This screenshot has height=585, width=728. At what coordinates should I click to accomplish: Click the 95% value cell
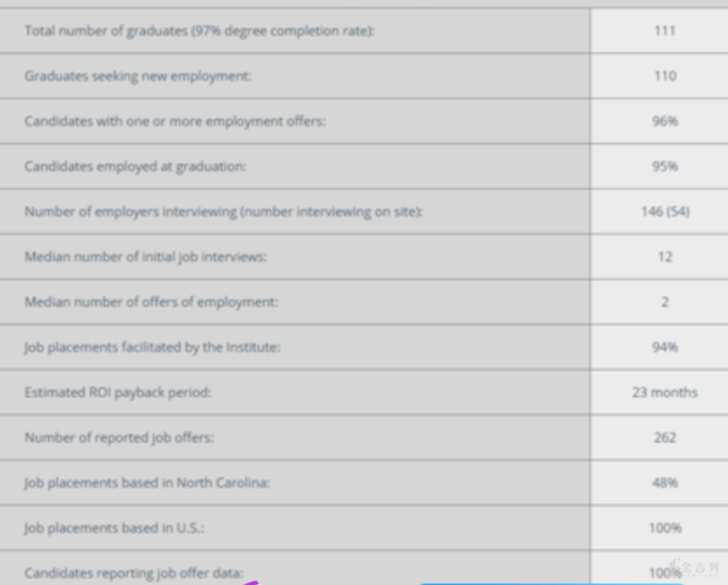(665, 167)
